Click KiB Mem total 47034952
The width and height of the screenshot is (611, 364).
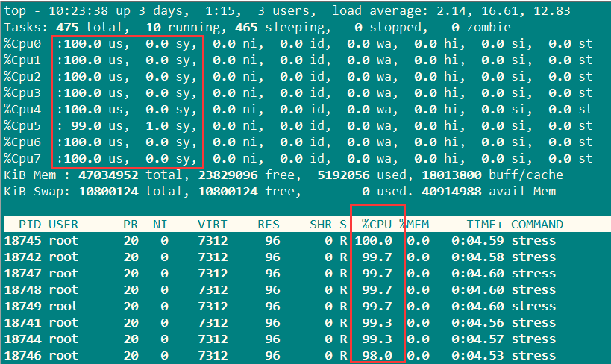(108, 175)
